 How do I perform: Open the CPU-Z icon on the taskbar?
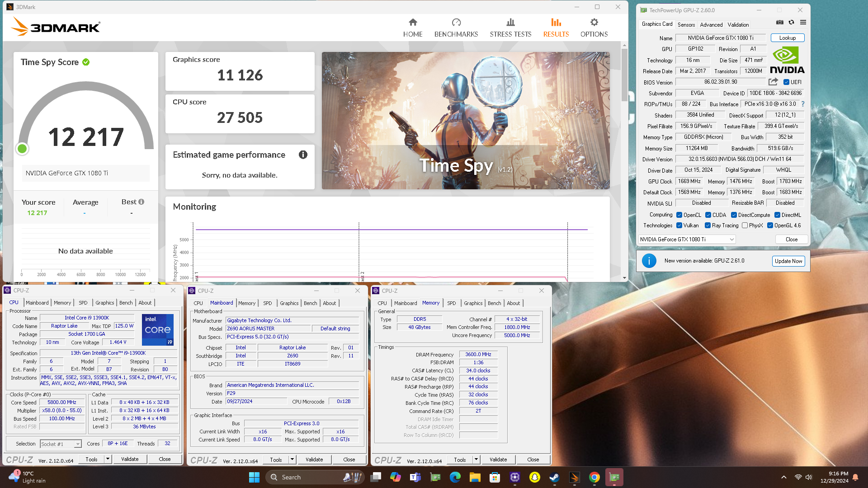[x=514, y=477]
